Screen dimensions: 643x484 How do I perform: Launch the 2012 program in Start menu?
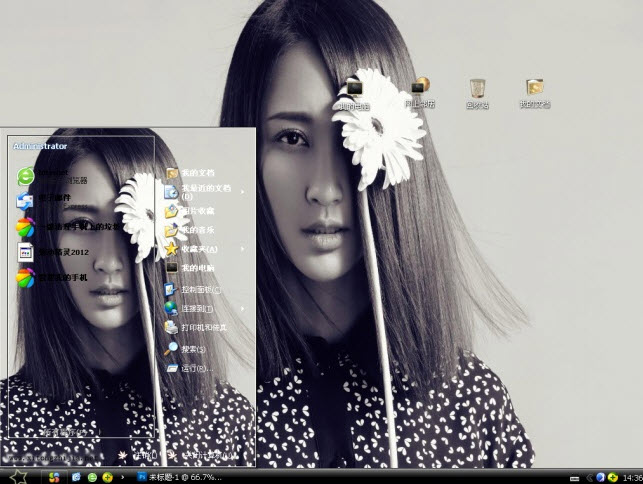click(x=52, y=252)
